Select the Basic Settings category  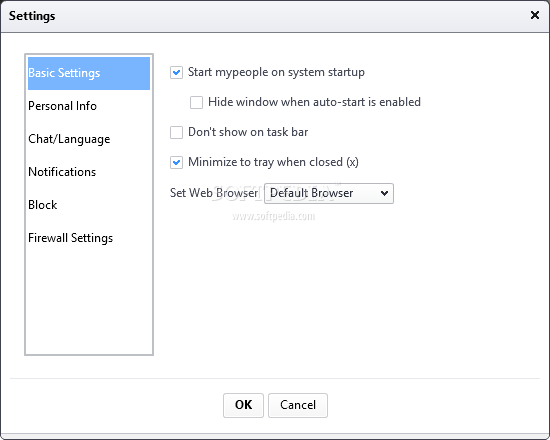89,73
